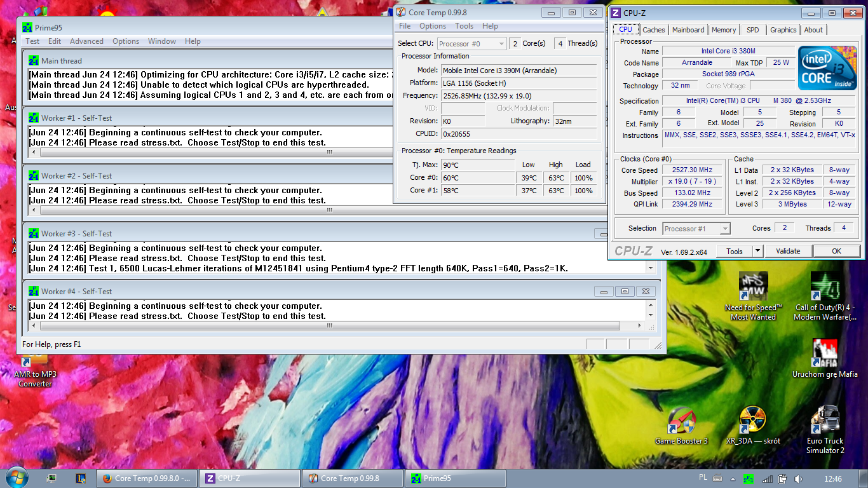The height and width of the screenshot is (488, 868).
Task: Show hidden system tray icons
Action: click(x=733, y=478)
